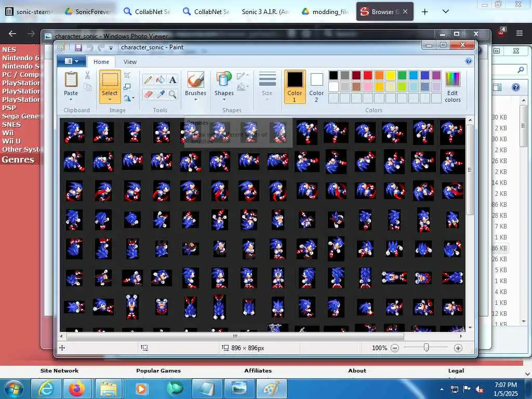Click the Save icon in Paint title bar
The height and width of the screenshot is (399, 532).
[78, 47]
